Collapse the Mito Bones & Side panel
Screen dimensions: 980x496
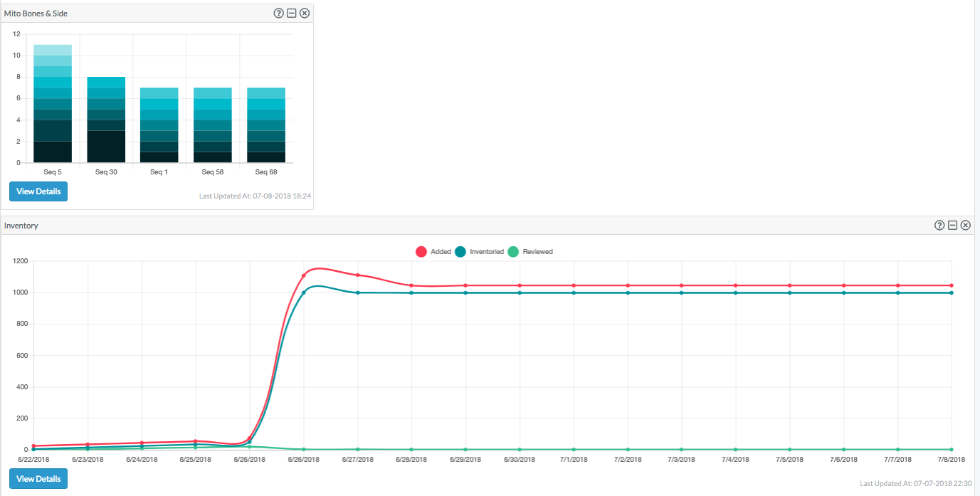292,13
